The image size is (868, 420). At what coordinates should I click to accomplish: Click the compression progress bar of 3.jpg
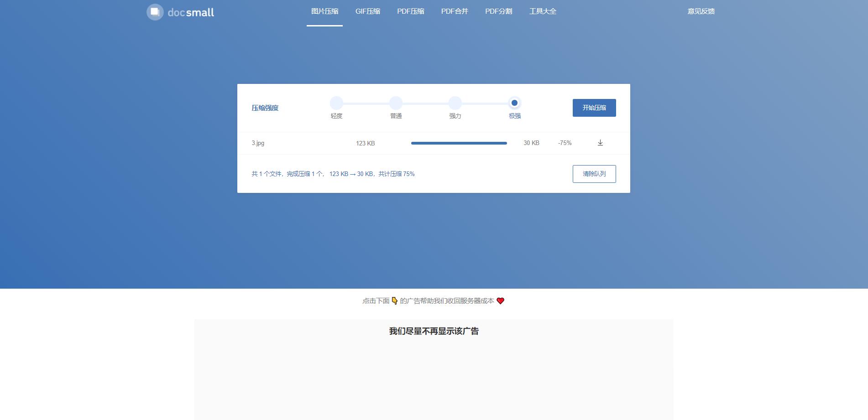pyautogui.click(x=458, y=143)
